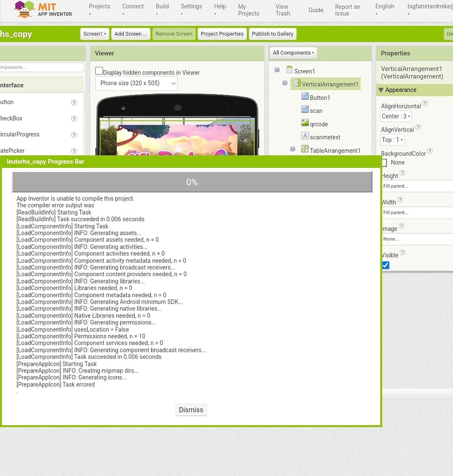The image size is (453, 476).
Task: Open the AlignHorizontal dropdown
Action: 395,116
